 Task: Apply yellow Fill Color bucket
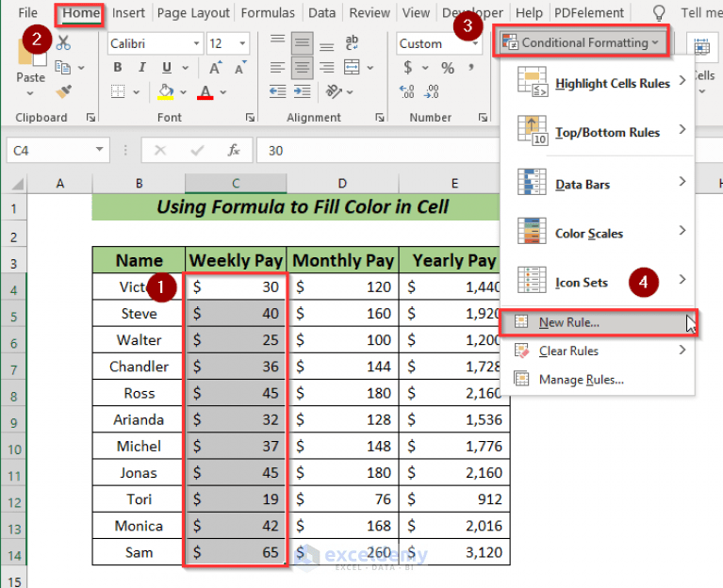[166, 91]
